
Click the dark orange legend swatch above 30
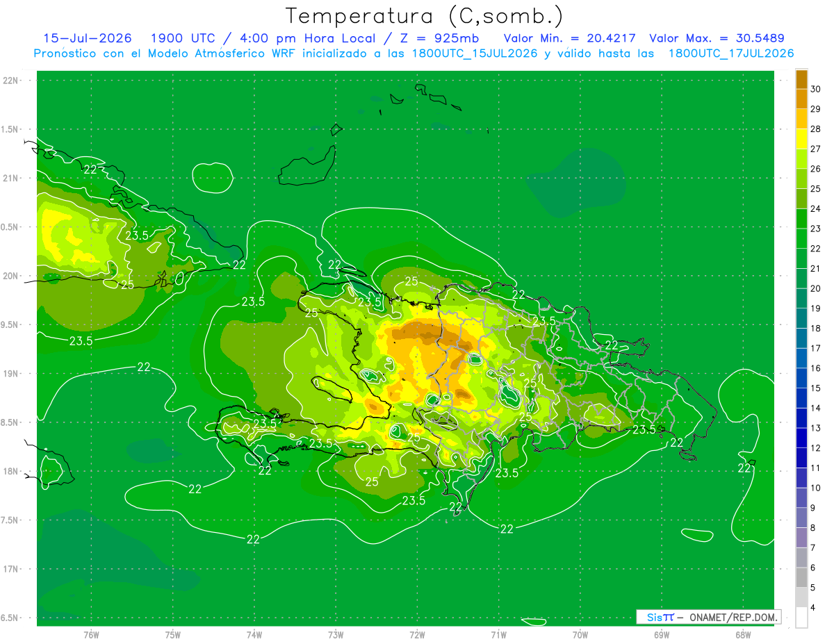coord(801,79)
